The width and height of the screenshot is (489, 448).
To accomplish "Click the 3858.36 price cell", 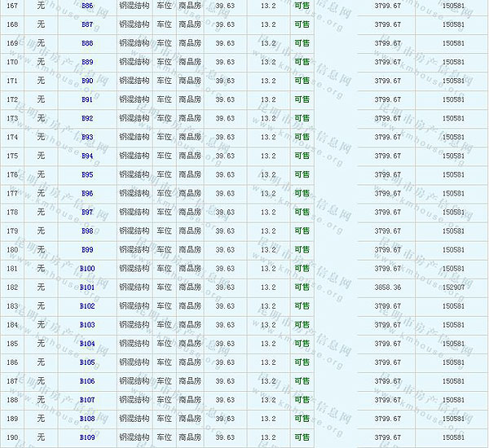I will (x=387, y=287).
